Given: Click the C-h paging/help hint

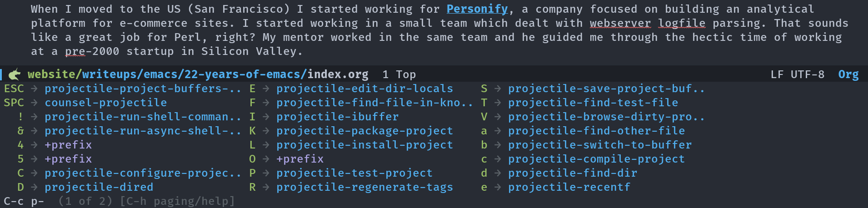Looking at the screenshot, I should (x=177, y=201).
